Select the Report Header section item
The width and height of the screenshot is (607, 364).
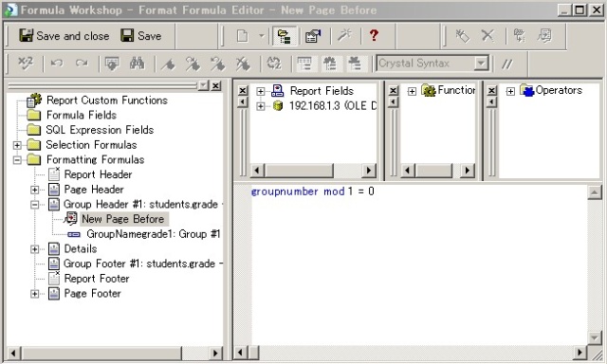coord(98,174)
